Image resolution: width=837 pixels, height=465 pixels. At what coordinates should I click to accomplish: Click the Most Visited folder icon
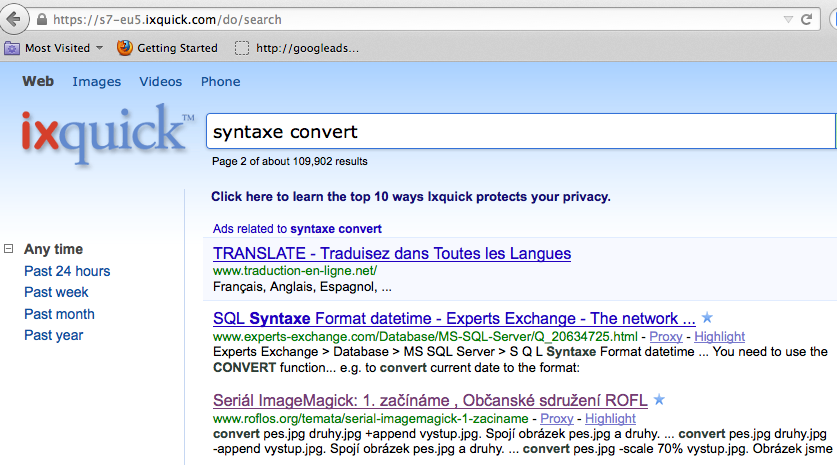click(x=12, y=48)
